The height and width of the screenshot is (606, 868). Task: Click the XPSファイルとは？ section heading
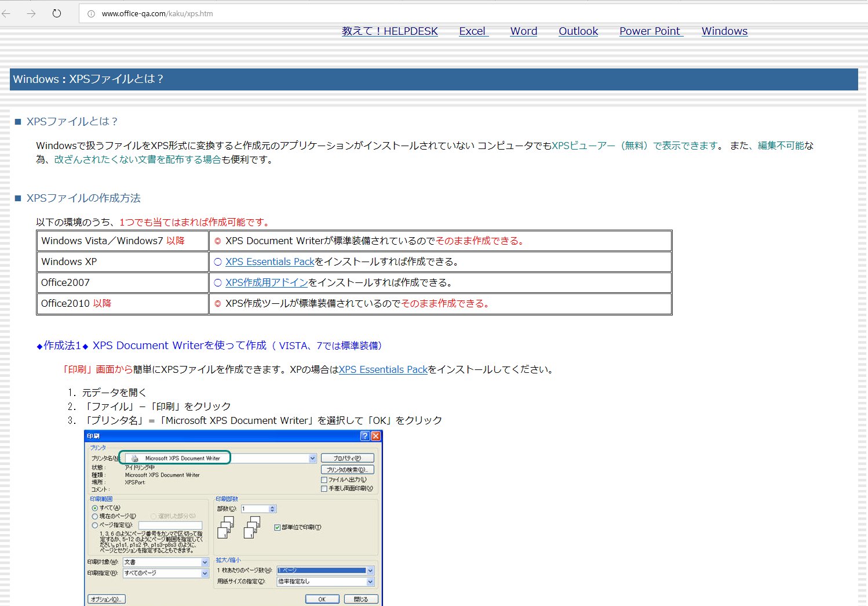coord(72,121)
